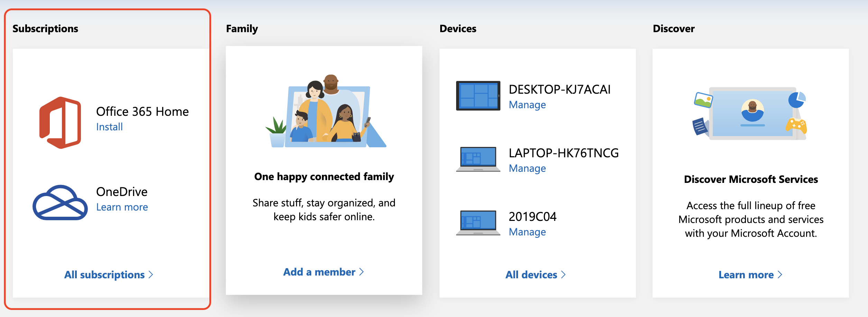868x317 pixels.
Task: Select the Office 365 Home title text
Action: point(142,112)
